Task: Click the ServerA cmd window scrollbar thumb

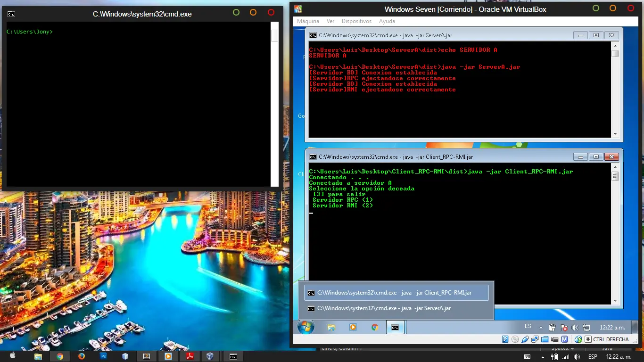Action: 615,53
